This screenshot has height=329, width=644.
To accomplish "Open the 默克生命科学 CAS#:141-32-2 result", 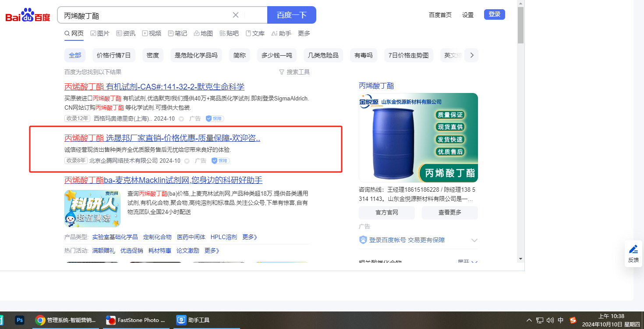I will point(154,87).
